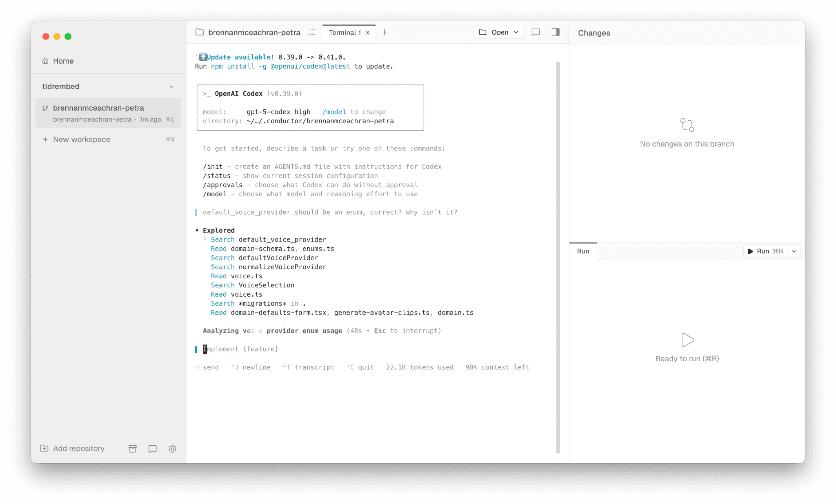Click the list icon beside workspace name
Image resolution: width=836 pixels, height=504 pixels.
[x=311, y=32]
